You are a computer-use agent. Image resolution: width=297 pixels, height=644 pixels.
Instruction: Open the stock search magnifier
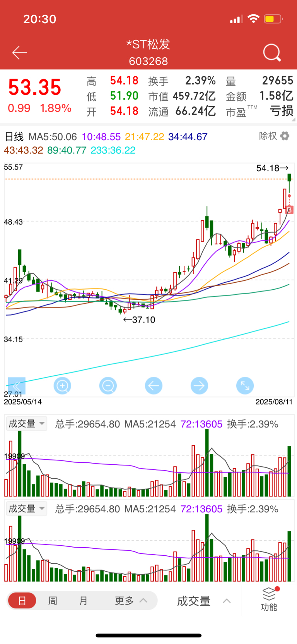[272, 53]
